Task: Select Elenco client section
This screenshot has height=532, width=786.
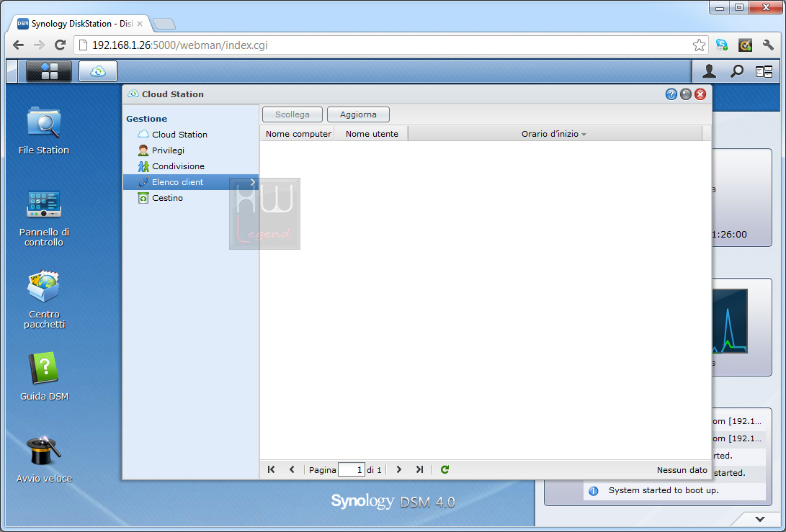Action: [190, 182]
